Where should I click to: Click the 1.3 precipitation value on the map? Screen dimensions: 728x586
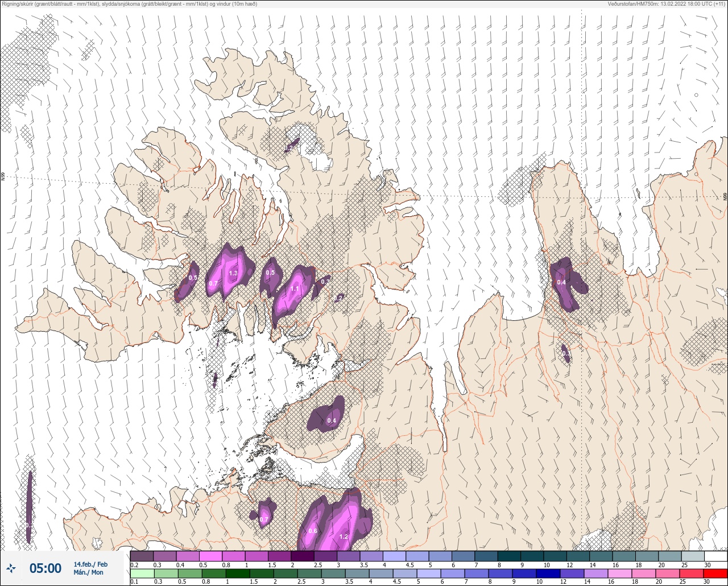tap(233, 274)
